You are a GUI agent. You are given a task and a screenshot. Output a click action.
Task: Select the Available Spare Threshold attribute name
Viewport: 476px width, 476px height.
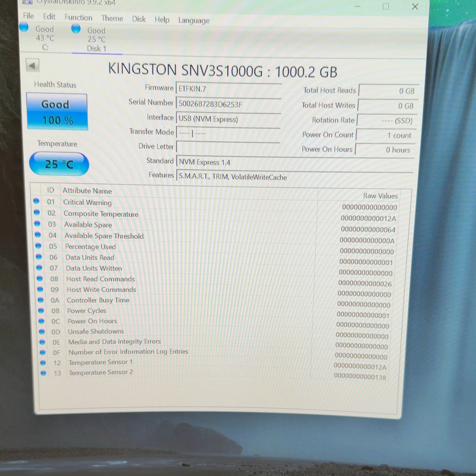point(104,236)
